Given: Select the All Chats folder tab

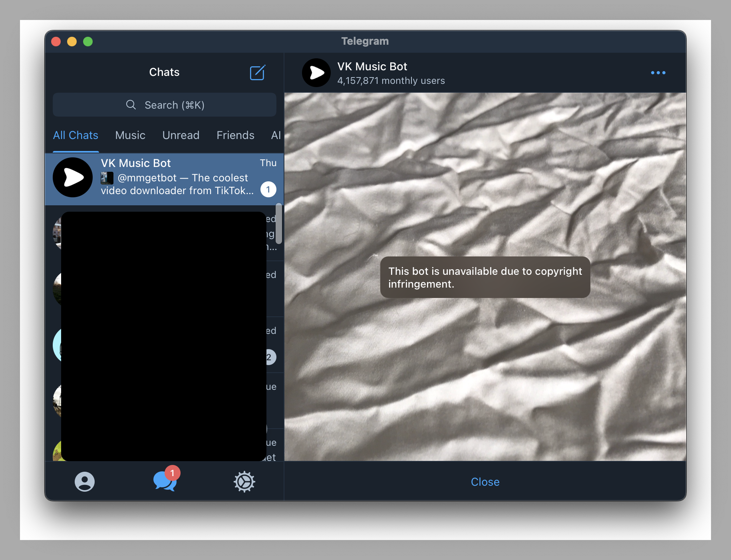Looking at the screenshot, I should pyautogui.click(x=75, y=135).
